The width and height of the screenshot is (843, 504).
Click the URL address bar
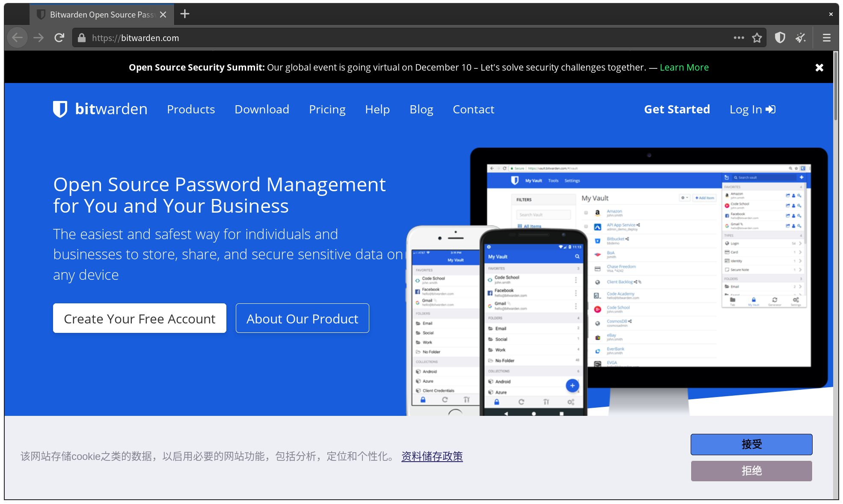385,38
